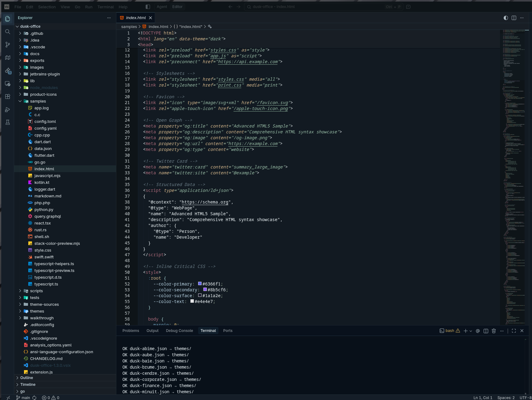Screen dimensions: 532x400
Task: Open terminal panel more actions ellipsis
Action: (502, 331)
